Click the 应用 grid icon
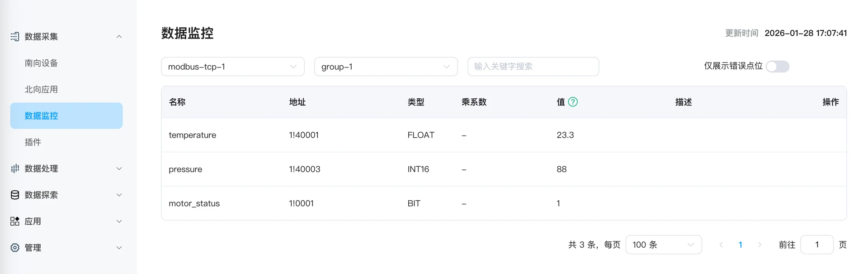The image size is (868, 274). coord(15,221)
